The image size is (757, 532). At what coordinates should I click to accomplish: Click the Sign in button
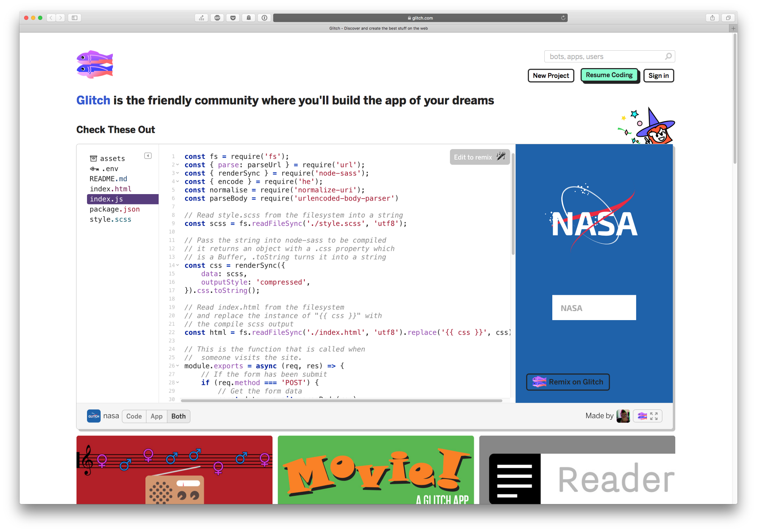(659, 76)
